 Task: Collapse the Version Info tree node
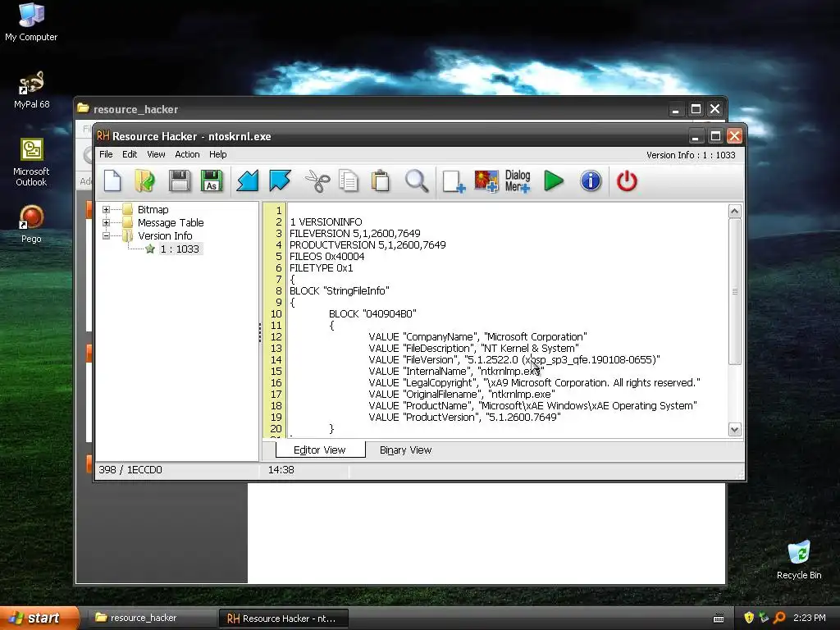(106, 235)
